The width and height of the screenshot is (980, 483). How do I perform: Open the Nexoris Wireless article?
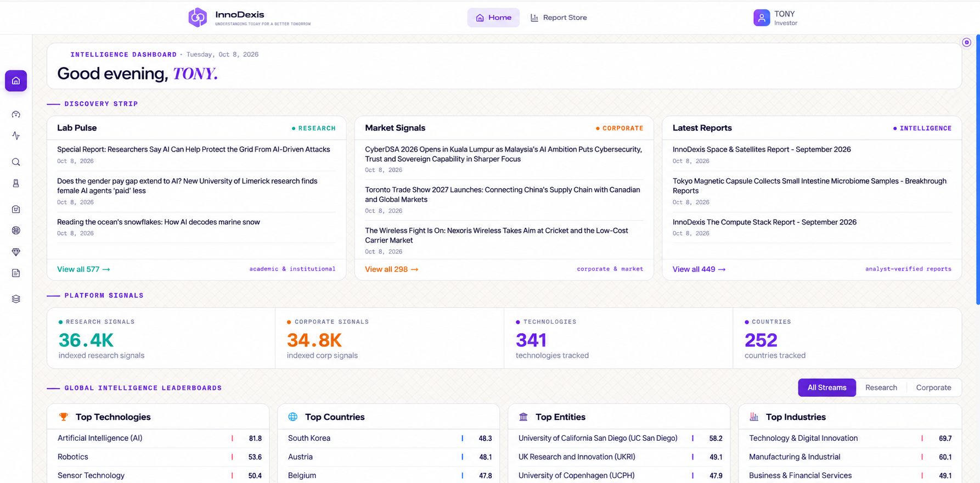click(497, 235)
